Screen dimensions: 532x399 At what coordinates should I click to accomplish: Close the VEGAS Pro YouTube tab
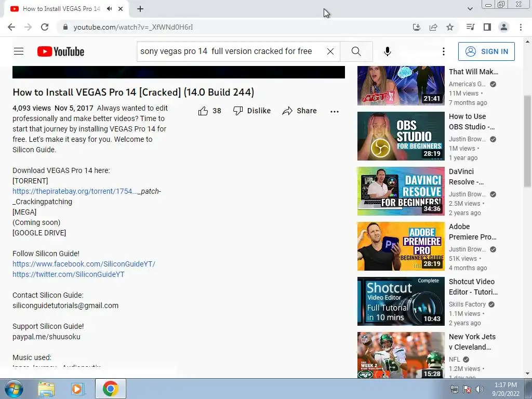[x=121, y=9]
